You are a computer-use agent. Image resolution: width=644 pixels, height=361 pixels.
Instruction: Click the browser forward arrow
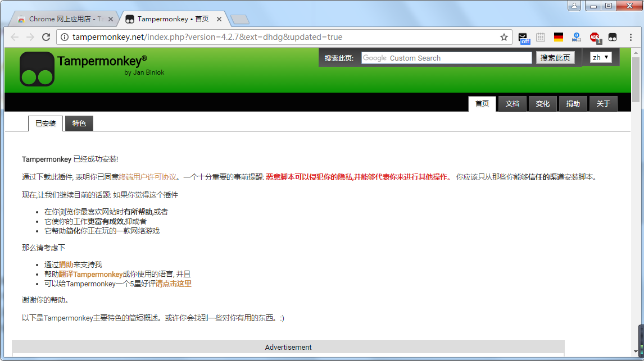point(30,37)
